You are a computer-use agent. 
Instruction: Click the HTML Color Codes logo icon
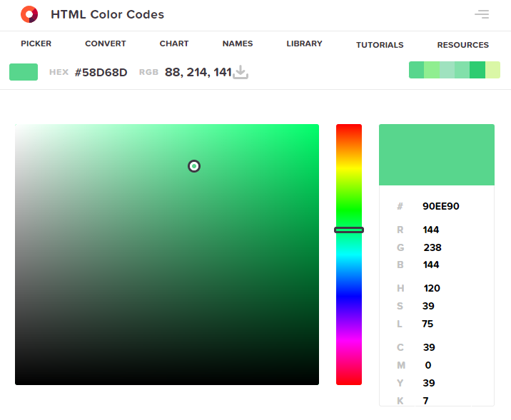tap(29, 14)
